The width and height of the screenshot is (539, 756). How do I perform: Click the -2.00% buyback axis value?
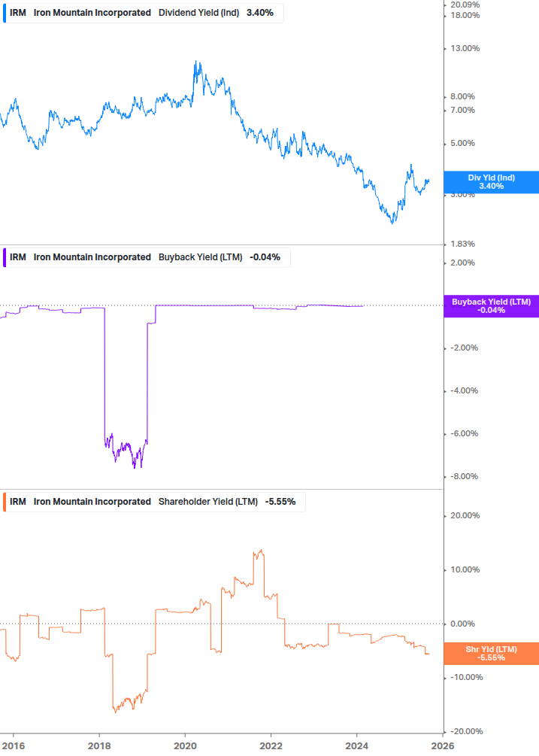tap(464, 348)
